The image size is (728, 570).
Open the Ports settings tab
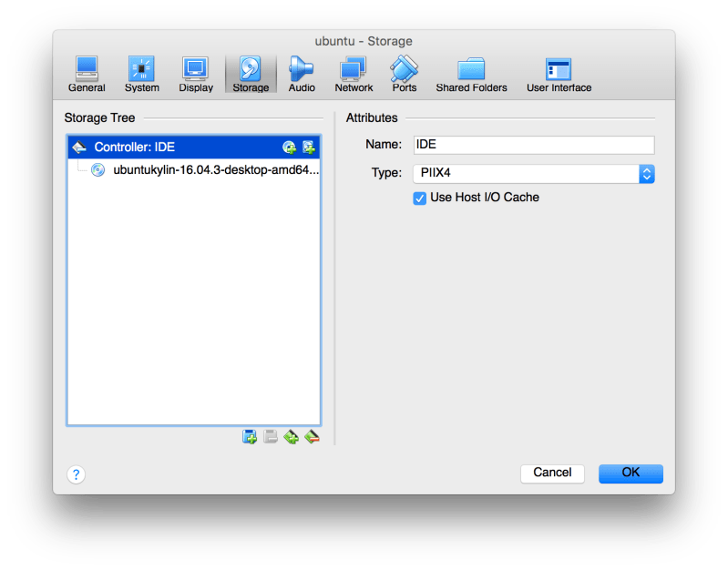(404, 75)
